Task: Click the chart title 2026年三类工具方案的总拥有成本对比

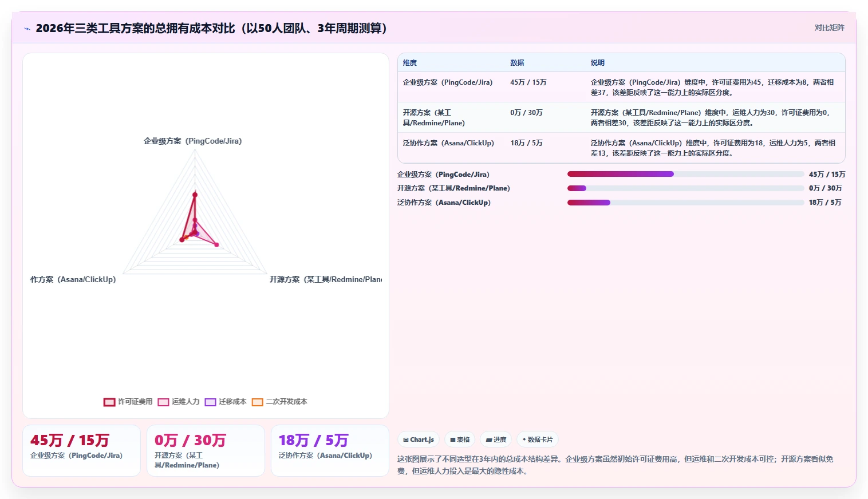Action: [x=211, y=29]
